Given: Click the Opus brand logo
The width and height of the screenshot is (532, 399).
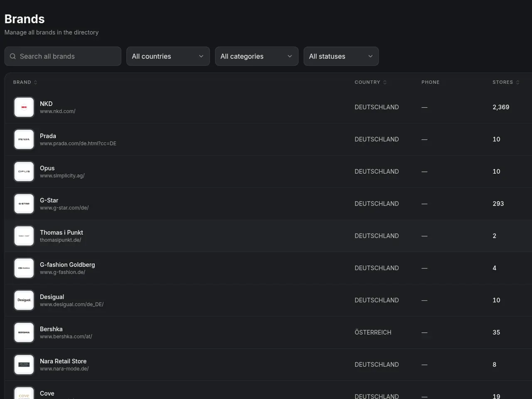Looking at the screenshot, I should tap(24, 172).
